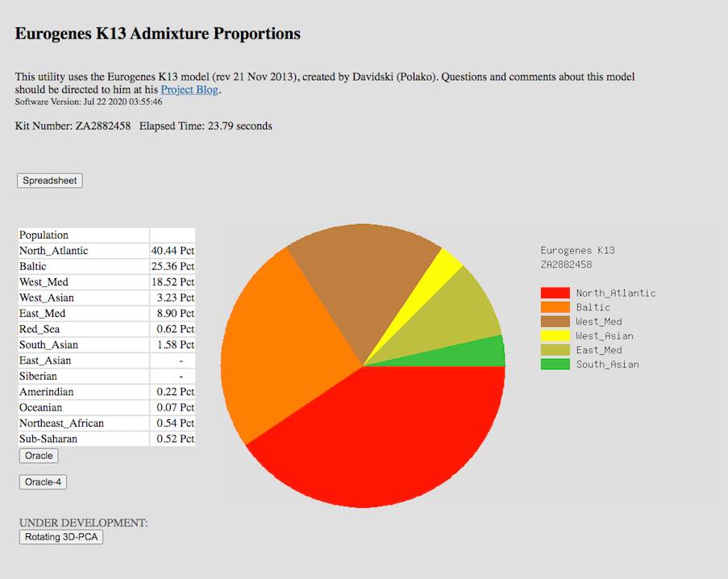
Task: Follow the Project Blog link
Action: click(189, 90)
